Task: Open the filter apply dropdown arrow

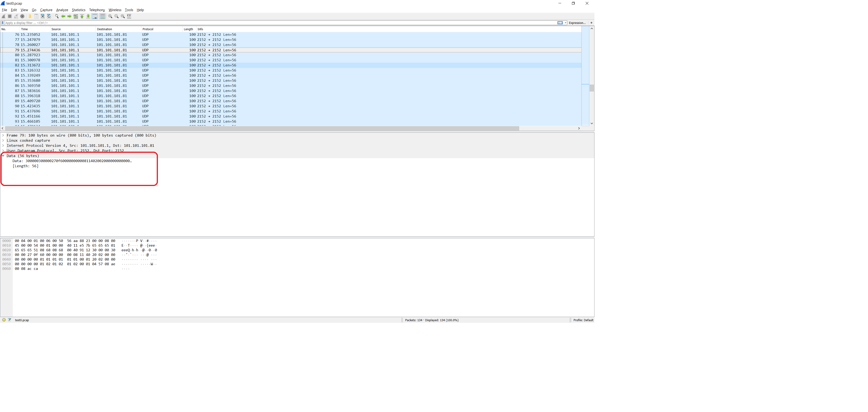Action: click(565, 23)
